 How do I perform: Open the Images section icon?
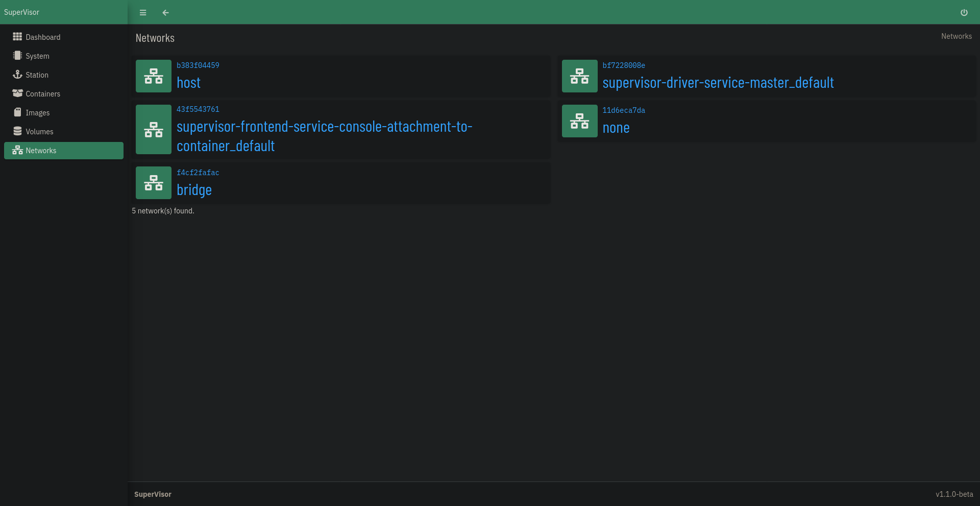[x=17, y=112]
